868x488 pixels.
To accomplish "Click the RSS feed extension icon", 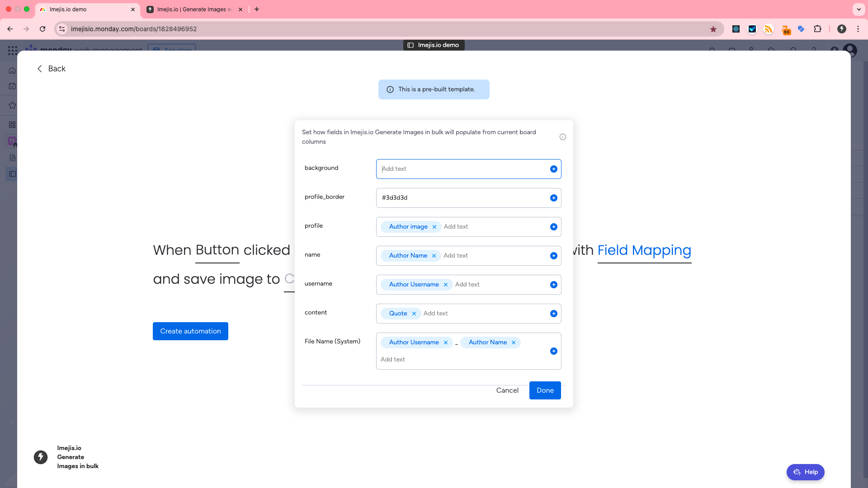I will click(769, 29).
